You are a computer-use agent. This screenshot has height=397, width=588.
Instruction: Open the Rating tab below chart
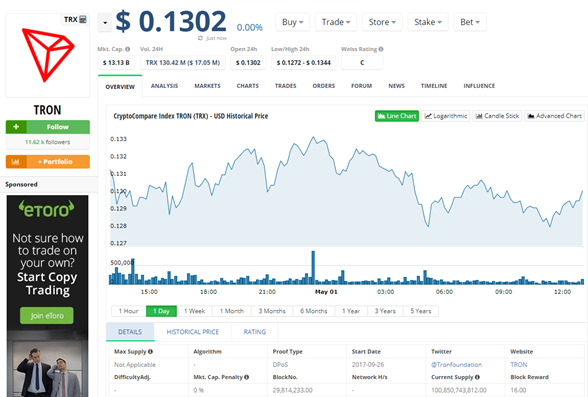pyautogui.click(x=255, y=332)
